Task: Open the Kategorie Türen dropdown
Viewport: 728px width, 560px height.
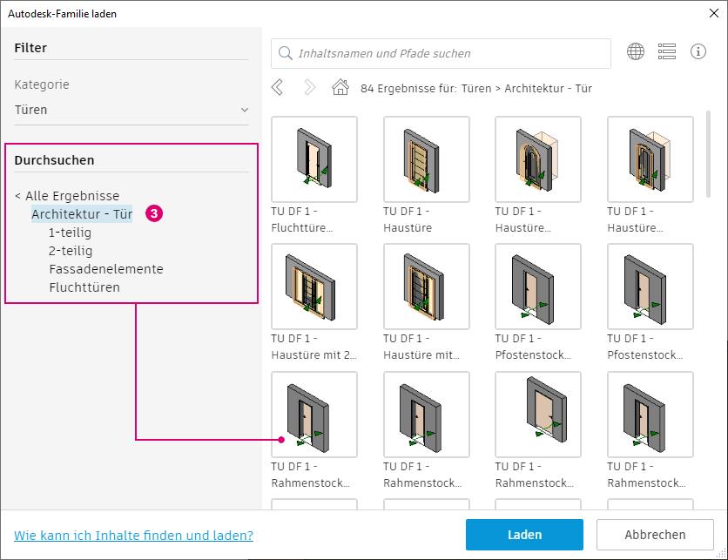Action: point(131,110)
